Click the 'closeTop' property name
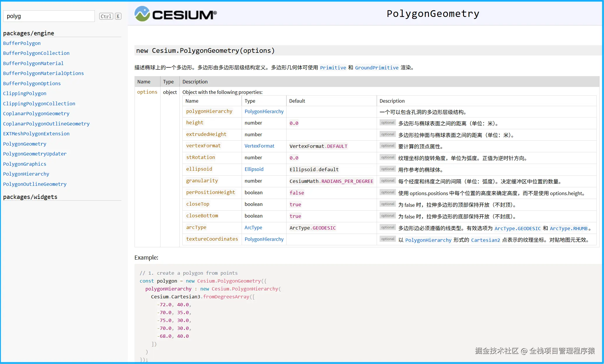 pyautogui.click(x=198, y=204)
